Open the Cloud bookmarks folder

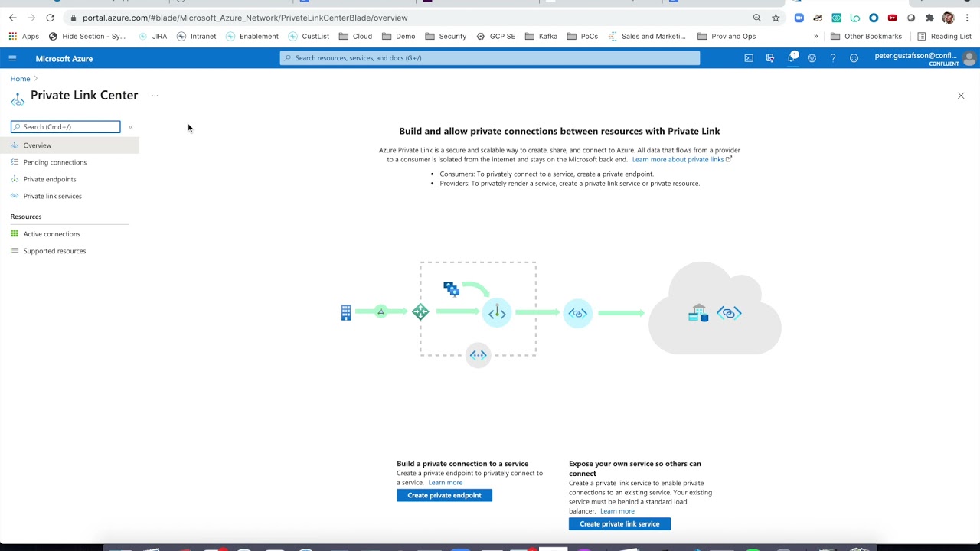tap(355, 36)
